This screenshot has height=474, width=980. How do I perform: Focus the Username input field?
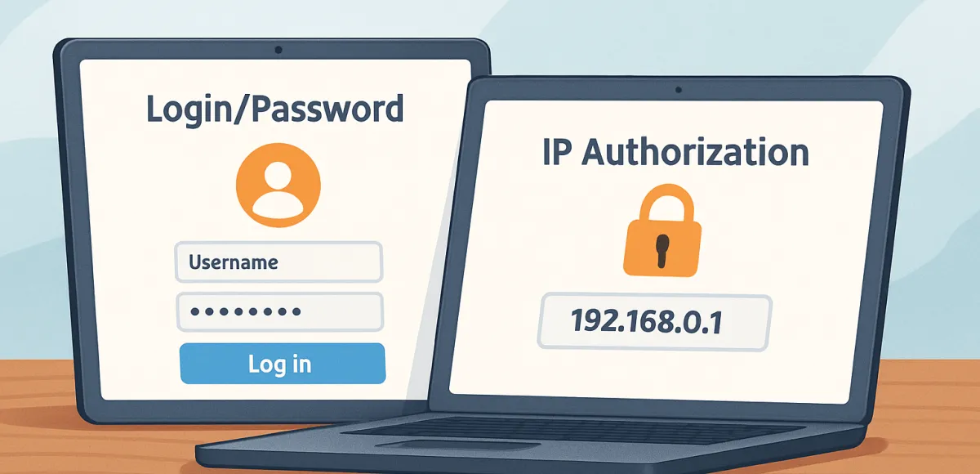pyautogui.click(x=279, y=263)
